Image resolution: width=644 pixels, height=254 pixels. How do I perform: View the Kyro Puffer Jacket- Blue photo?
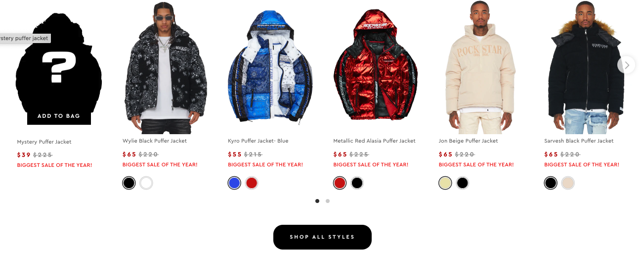tap(270, 67)
